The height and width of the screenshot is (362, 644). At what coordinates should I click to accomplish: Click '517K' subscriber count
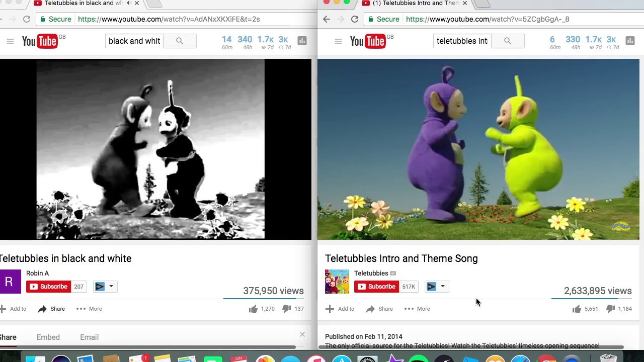pyautogui.click(x=409, y=287)
